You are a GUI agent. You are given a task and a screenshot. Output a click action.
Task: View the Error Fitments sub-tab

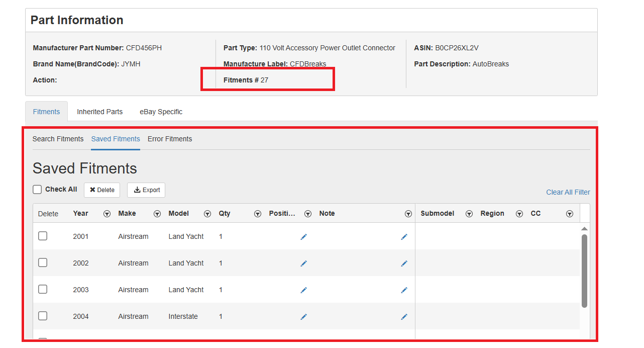(170, 139)
